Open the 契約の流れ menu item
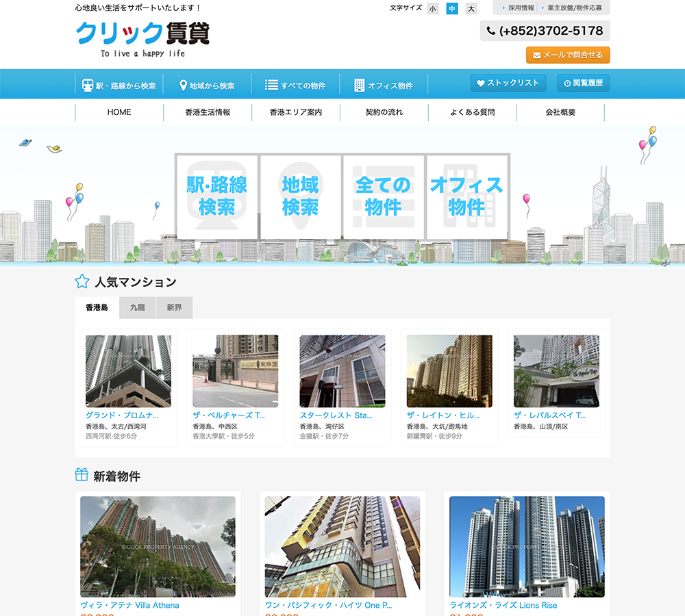Image resolution: width=685 pixels, height=616 pixels. click(384, 112)
